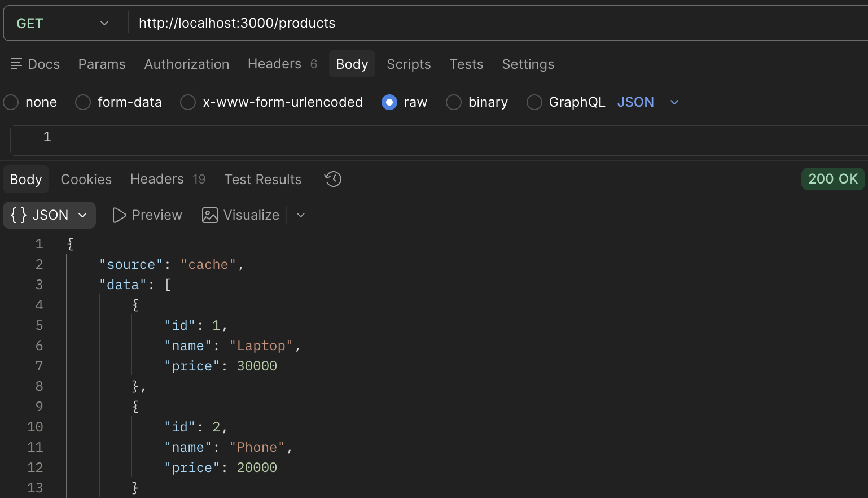Expand the raw JSON language dropdown

(674, 102)
